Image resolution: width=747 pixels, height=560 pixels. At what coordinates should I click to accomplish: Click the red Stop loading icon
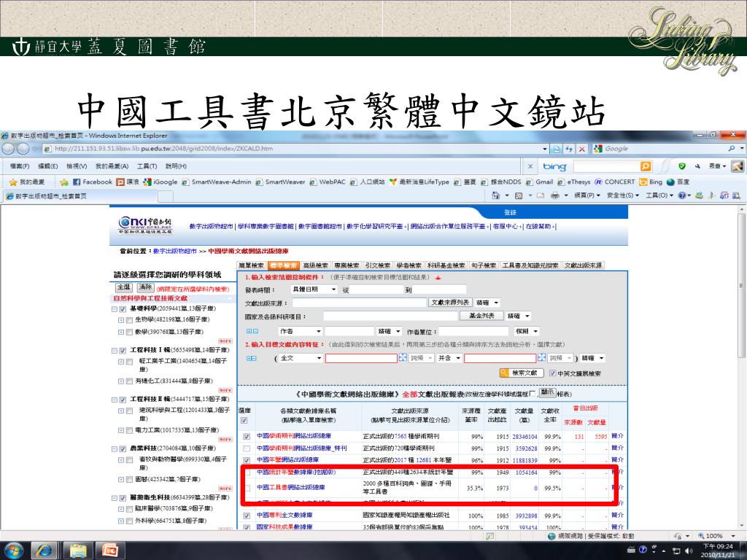click(581, 149)
